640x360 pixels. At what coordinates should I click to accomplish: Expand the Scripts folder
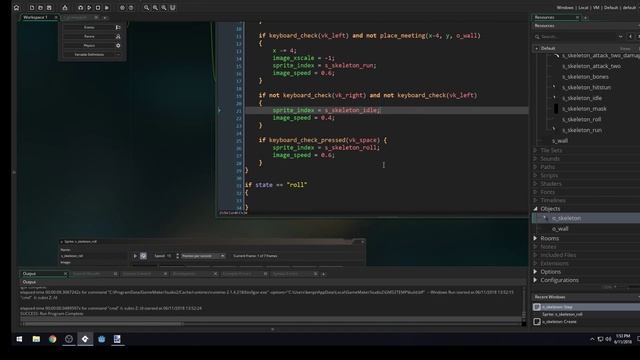click(x=535, y=175)
